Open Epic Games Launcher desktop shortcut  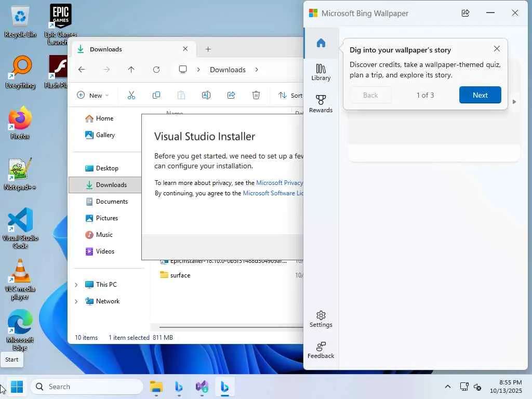(60, 24)
